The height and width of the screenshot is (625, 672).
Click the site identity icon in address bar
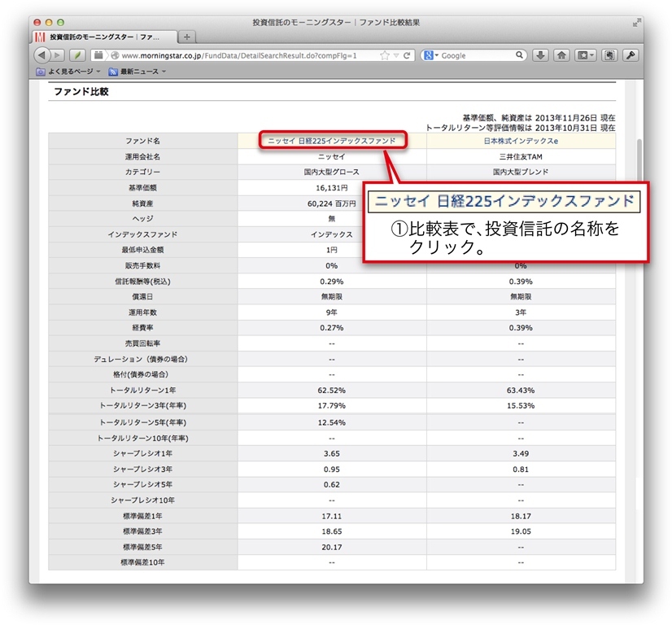click(115, 55)
